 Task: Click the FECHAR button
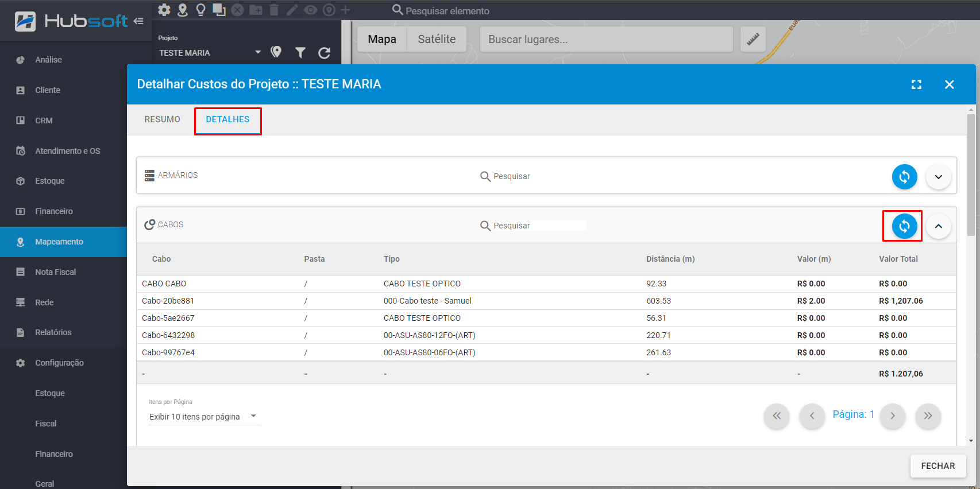(x=938, y=466)
